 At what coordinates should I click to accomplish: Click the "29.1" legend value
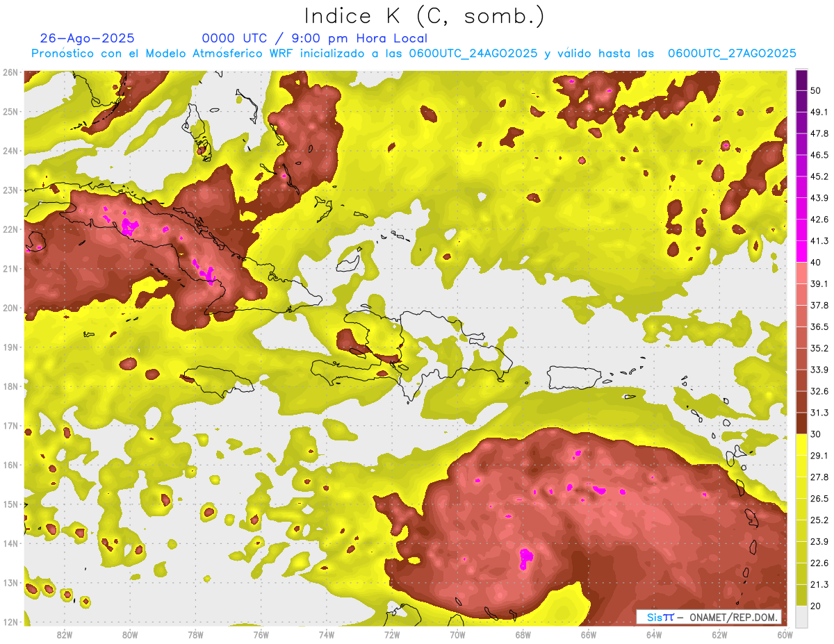(819, 455)
